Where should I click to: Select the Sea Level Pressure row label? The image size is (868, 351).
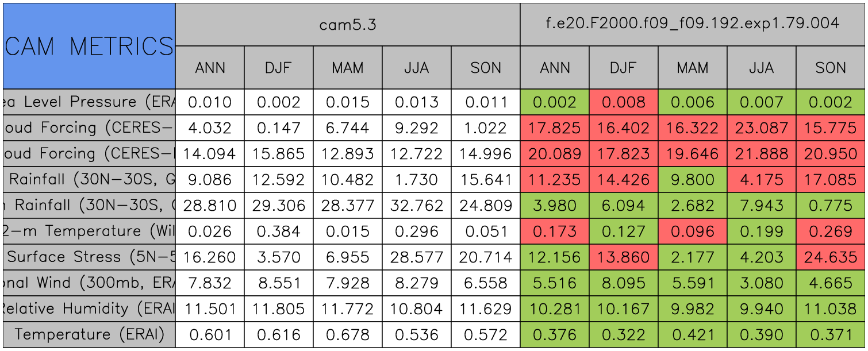point(89,102)
